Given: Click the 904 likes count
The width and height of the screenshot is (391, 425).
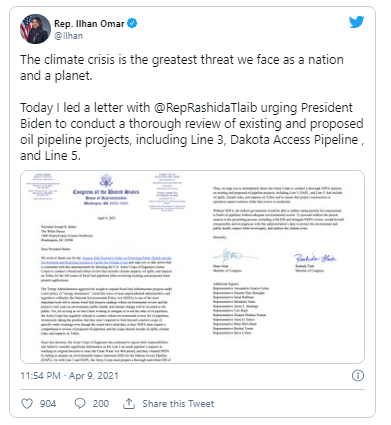Looking at the screenshot, I should coord(48,404).
